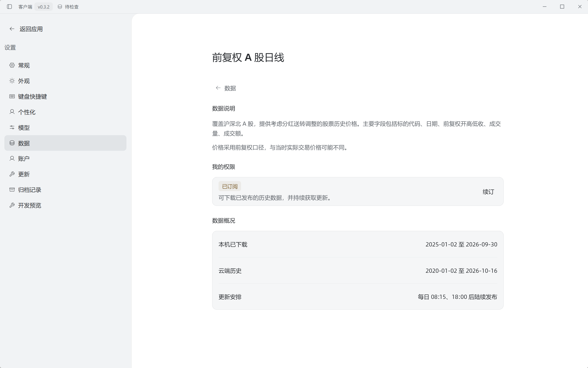
Task: Click the 待检查 database status icon
Action: click(60, 7)
